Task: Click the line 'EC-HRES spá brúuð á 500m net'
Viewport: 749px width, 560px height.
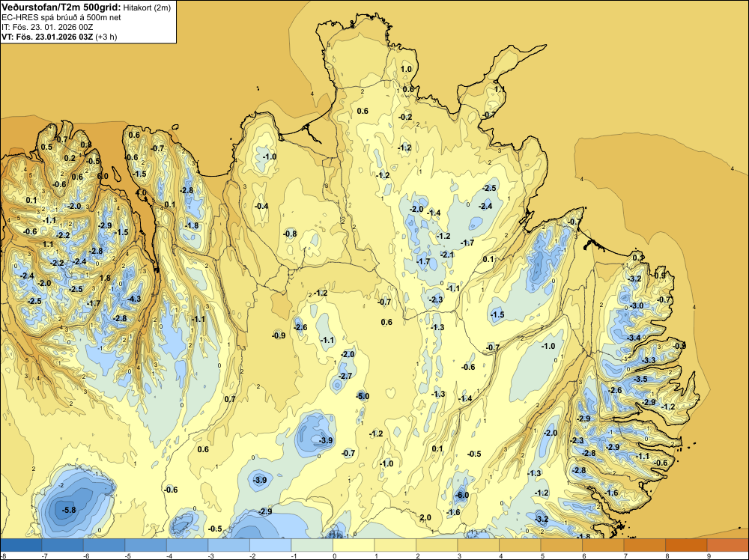Action: pyautogui.click(x=61, y=17)
